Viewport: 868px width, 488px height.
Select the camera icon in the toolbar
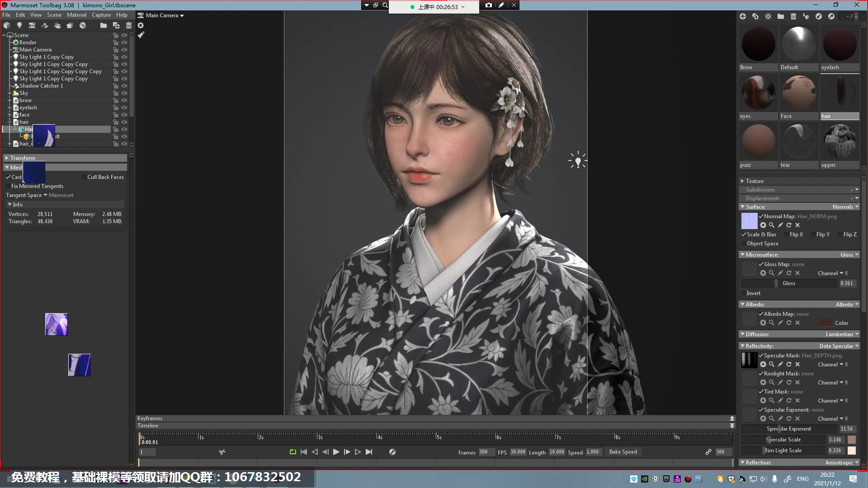(32, 26)
